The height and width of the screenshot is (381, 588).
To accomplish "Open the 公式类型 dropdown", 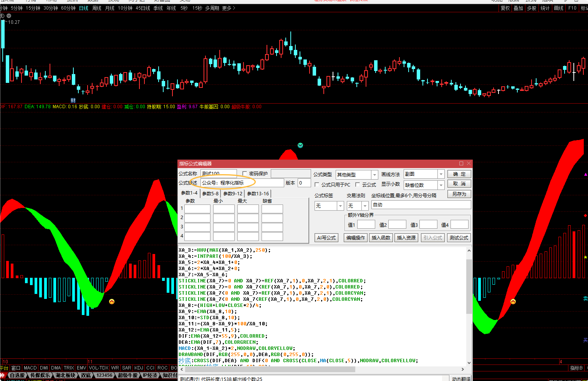I will coord(374,175).
